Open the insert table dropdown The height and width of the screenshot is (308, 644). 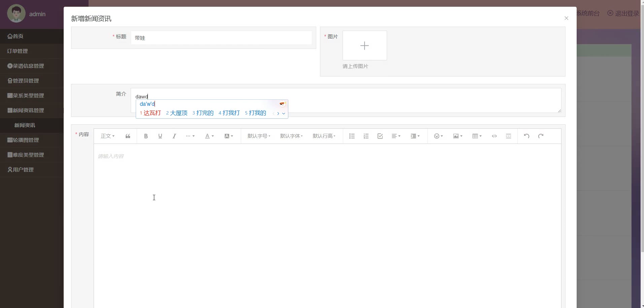[477, 136]
